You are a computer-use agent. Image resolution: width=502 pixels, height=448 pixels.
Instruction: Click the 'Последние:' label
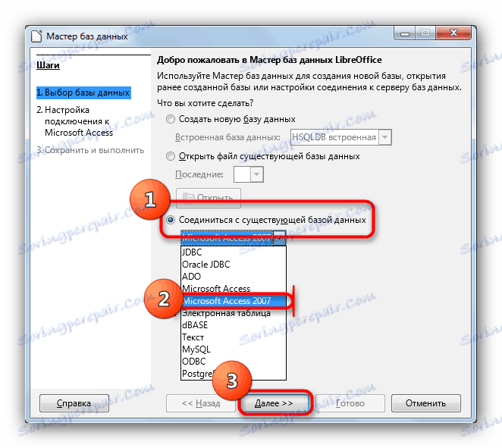[x=199, y=174]
